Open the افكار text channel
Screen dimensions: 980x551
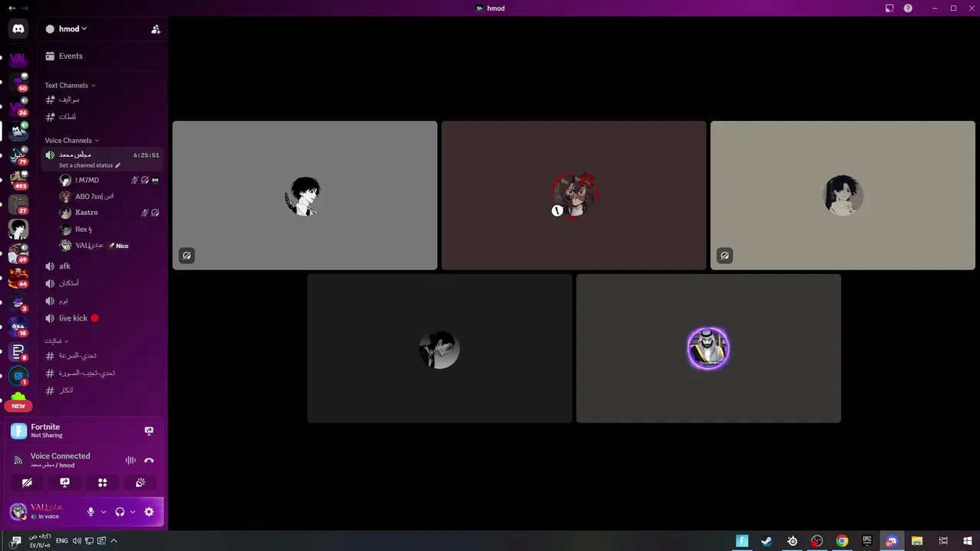(102, 390)
